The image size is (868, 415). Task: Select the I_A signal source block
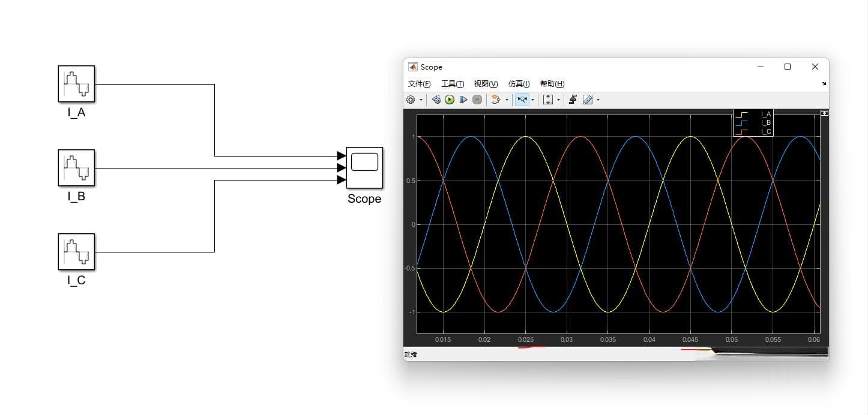pyautogui.click(x=76, y=84)
